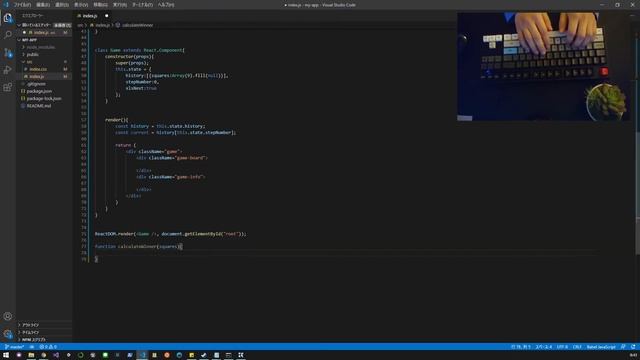
Task: Open the View menu
Action: (x=81, y=5)
